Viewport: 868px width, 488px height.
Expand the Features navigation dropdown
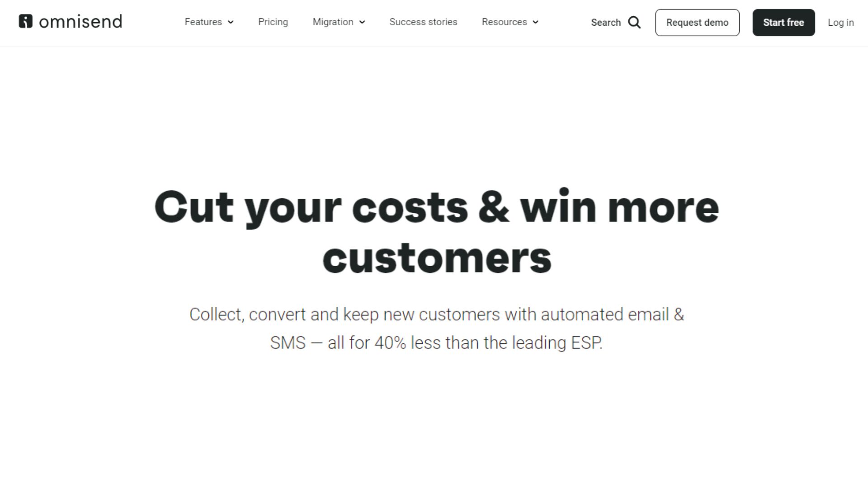209,22
